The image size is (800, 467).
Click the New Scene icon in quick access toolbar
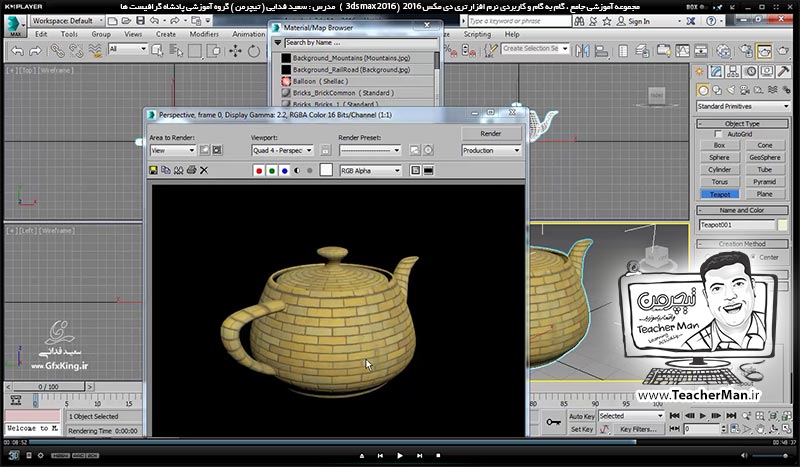113,21
